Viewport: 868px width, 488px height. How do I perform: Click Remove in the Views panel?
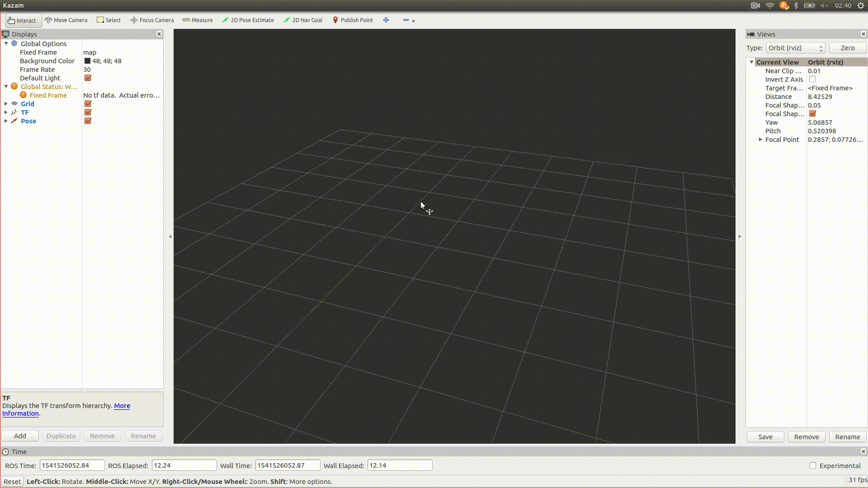(807, 437)
